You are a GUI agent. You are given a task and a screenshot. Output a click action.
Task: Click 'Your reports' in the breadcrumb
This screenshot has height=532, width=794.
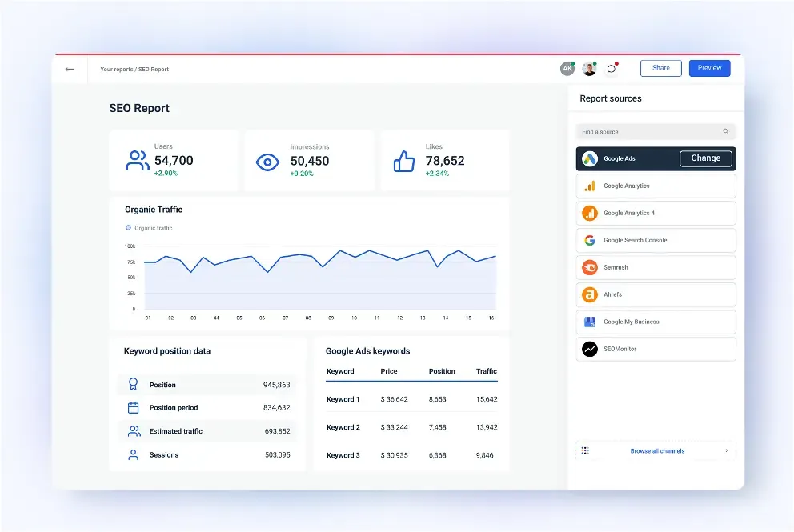point(117,70)
